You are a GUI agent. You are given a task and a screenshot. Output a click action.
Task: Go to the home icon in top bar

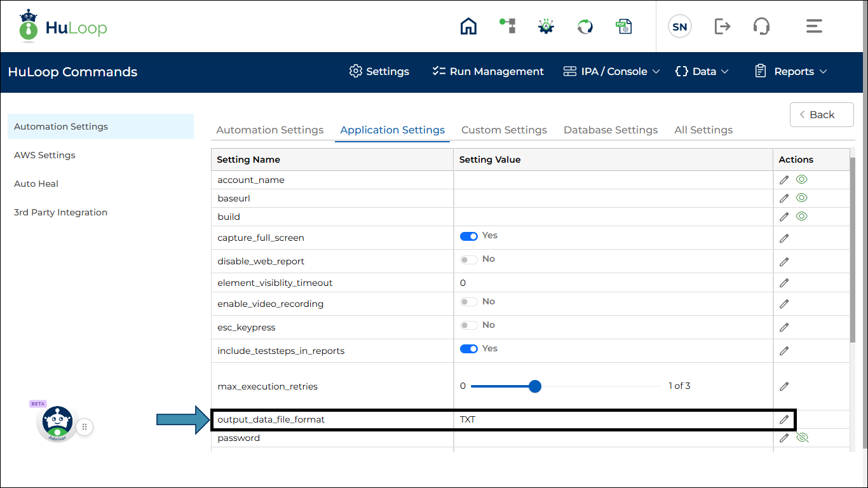coord(468,26)
